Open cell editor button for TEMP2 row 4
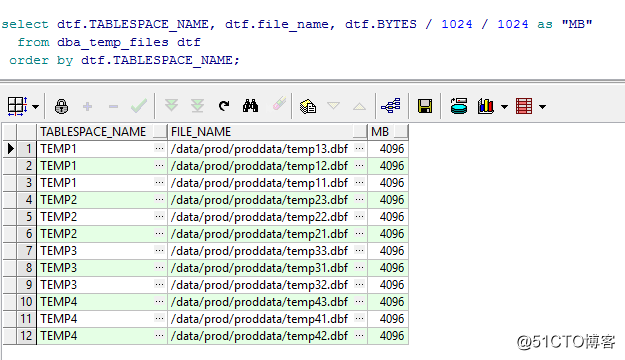Viewport: 625px width, 360px height. [159, 200]
